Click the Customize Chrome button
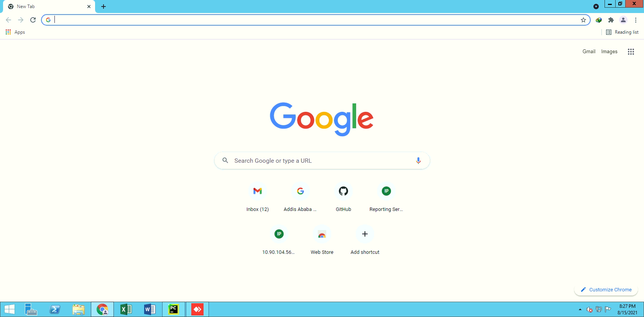The height and width of the screenshot is (317, 644). (x=606, y=290)
